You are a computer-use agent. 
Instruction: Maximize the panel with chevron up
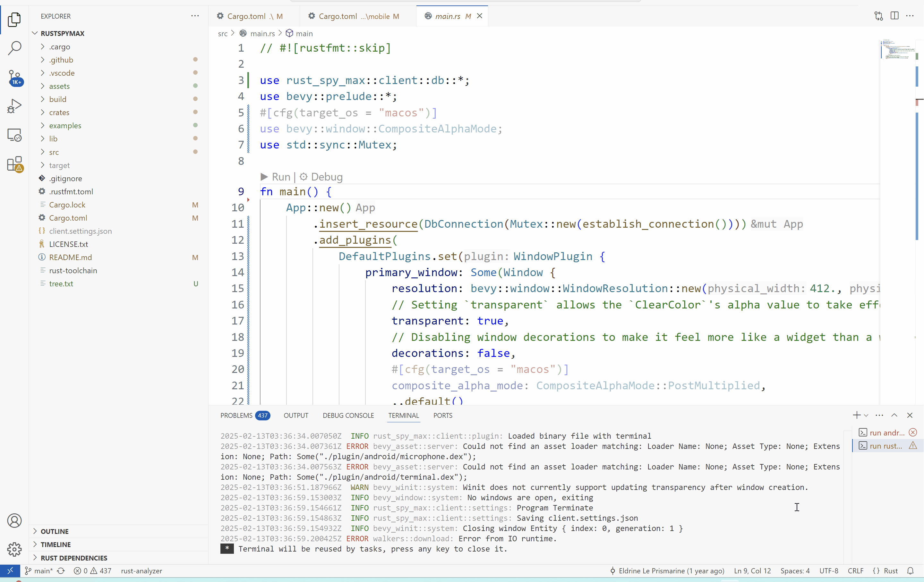click(894, 415)
